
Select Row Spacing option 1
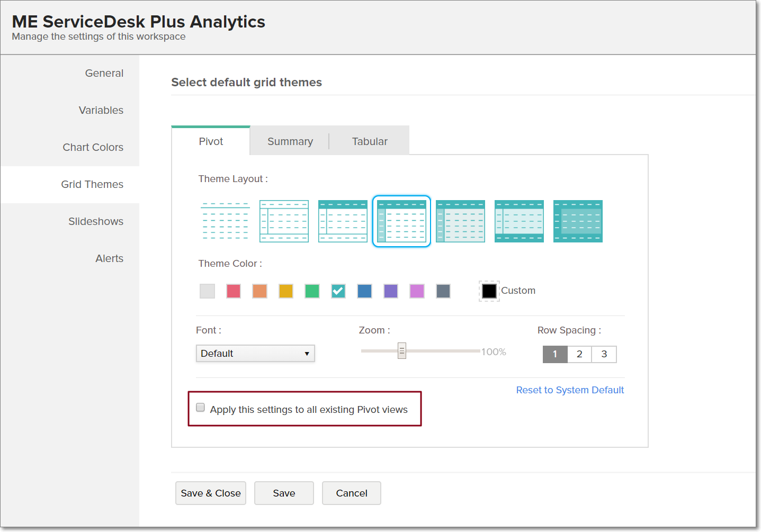tap(555, 354)
